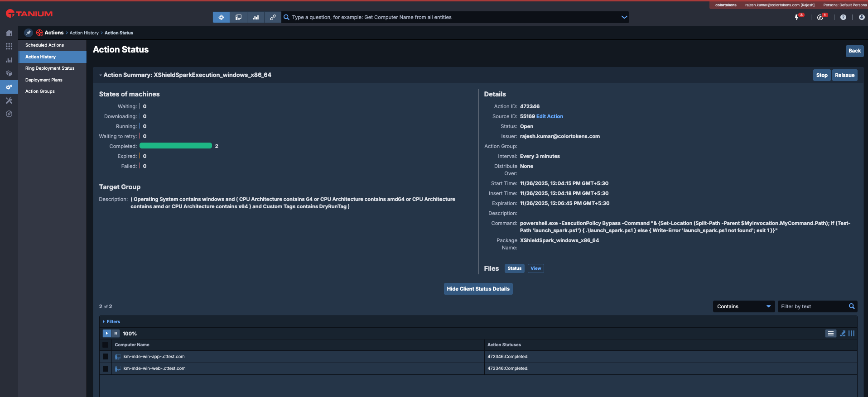Open the wrench tools icon in left rail
This screenshot has width=868, height=397.
(9, 100)
